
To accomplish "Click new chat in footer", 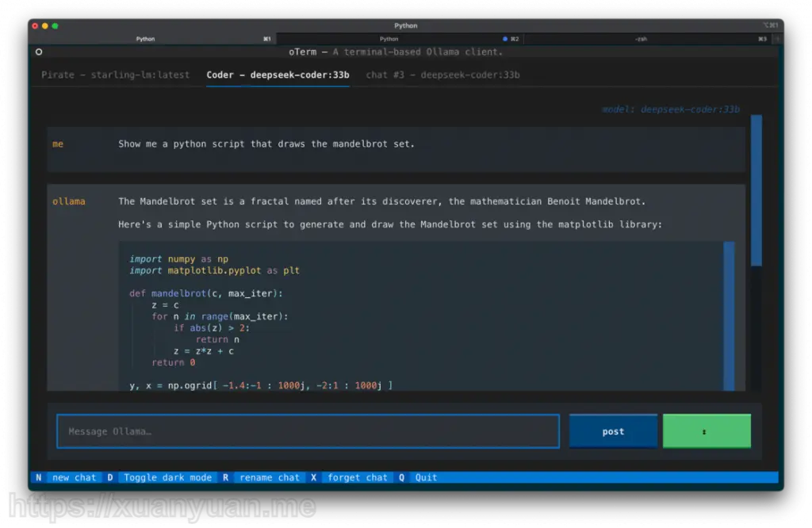I will pyautogui.click(x=74, y=477).
